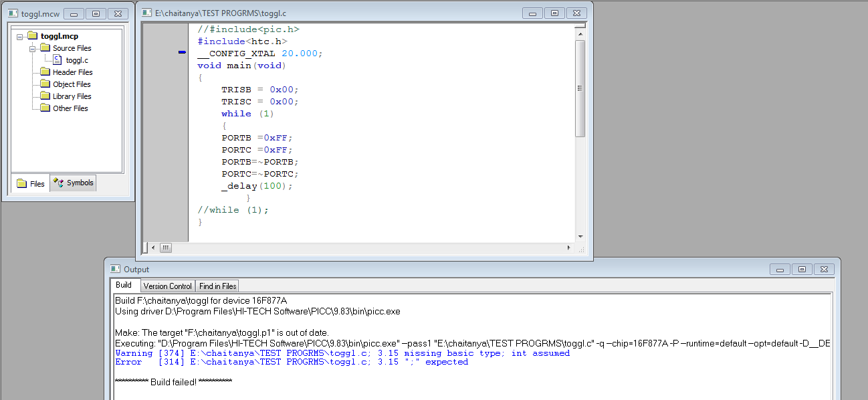Close the Output window
Screen dimensions: 868x400
pyautogui.click(x=824, y=269)
